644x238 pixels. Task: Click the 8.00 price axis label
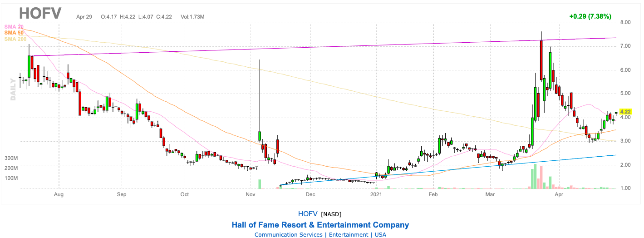(625, 22)
